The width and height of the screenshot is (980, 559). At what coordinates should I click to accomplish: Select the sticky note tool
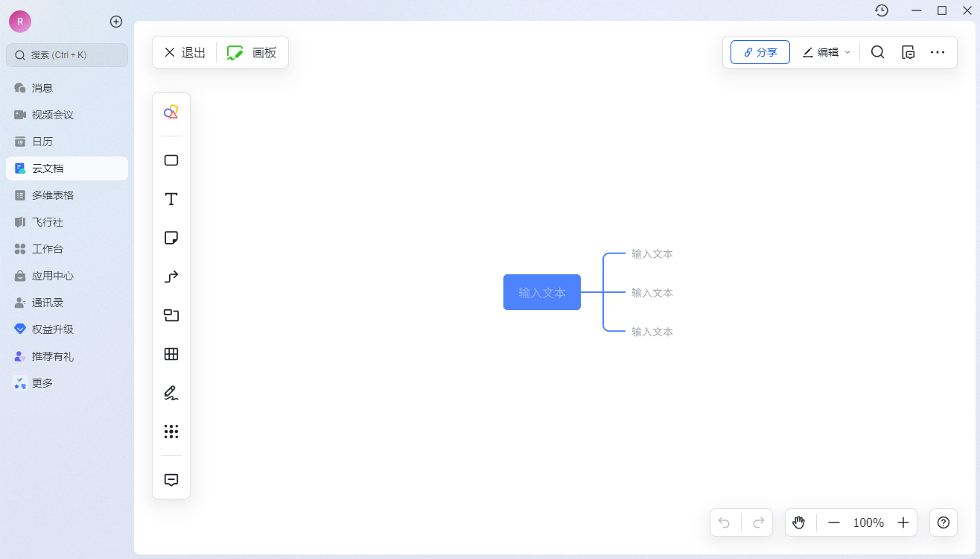click(171, 238)
